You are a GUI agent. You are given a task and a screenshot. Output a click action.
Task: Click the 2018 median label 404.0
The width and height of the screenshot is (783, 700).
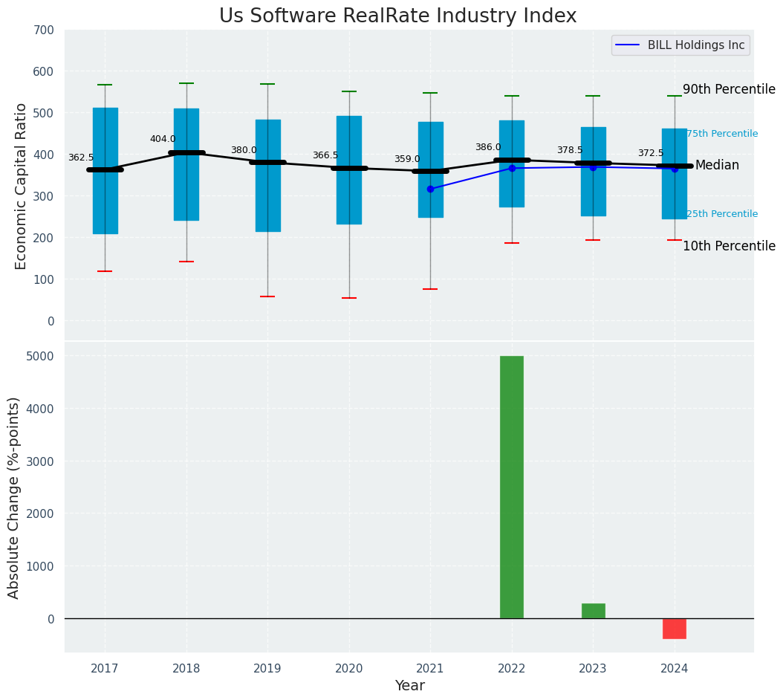[163, 139]
